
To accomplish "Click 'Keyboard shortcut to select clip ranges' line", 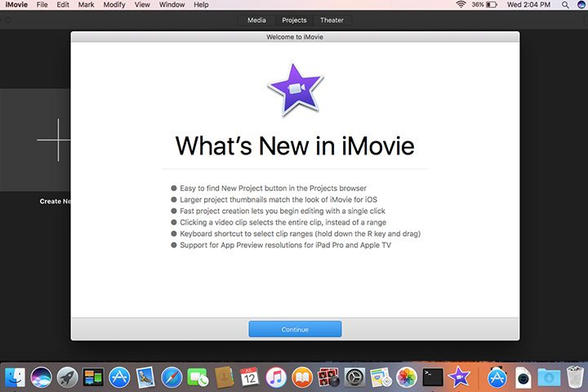I will pyautogui.click(x=300, y=234).
